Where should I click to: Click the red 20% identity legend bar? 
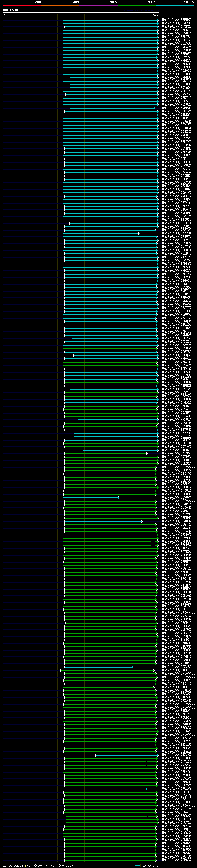22,6
